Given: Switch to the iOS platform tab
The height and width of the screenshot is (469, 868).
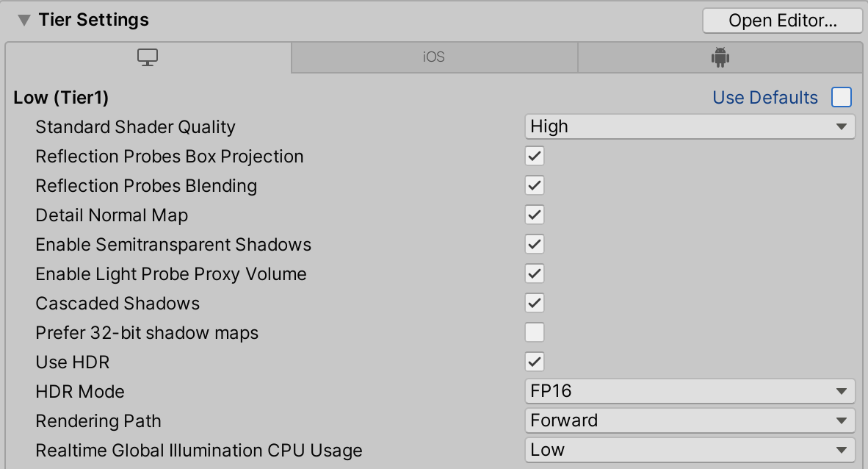Looking at the screenshot, I should pyautogui.click(x=434, y=57).
